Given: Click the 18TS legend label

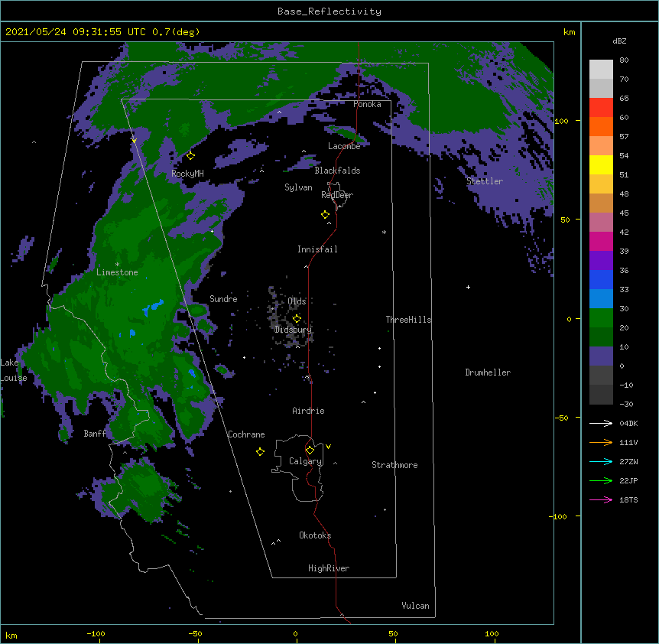Looking at the screenshot, I should pos(628,499).
